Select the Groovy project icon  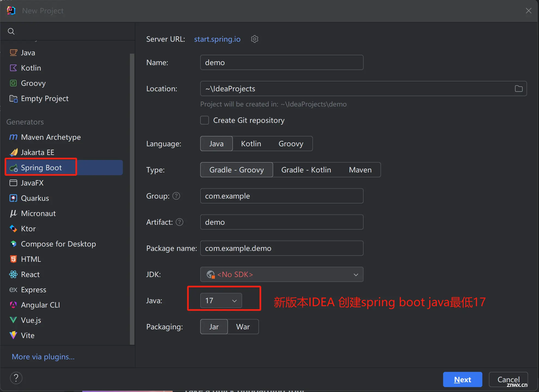tap(13, 83)
